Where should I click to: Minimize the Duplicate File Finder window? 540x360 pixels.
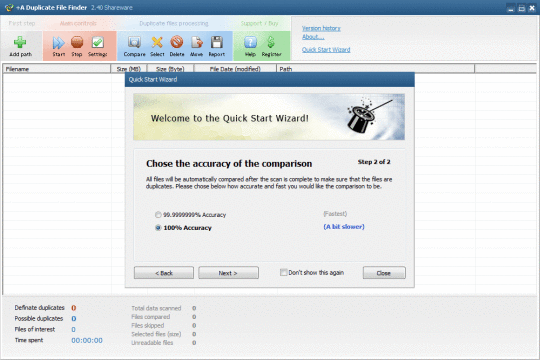tap(511, 8)
